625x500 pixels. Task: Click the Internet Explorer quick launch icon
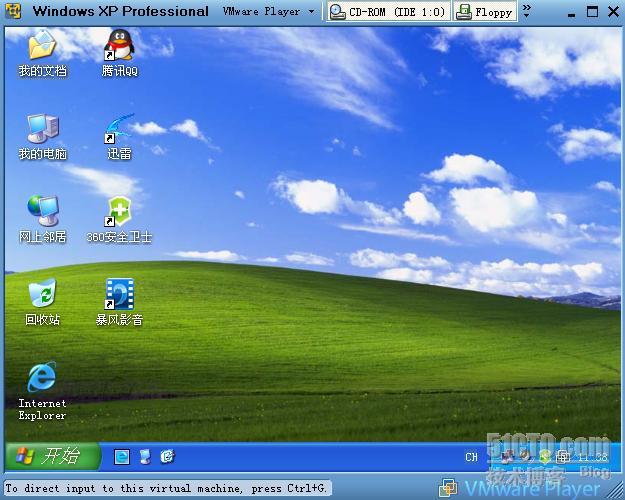[122, 457]
